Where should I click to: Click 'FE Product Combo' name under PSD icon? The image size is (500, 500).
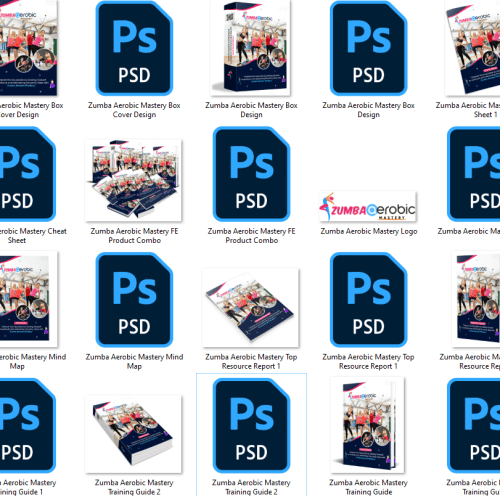pos(252,236)
